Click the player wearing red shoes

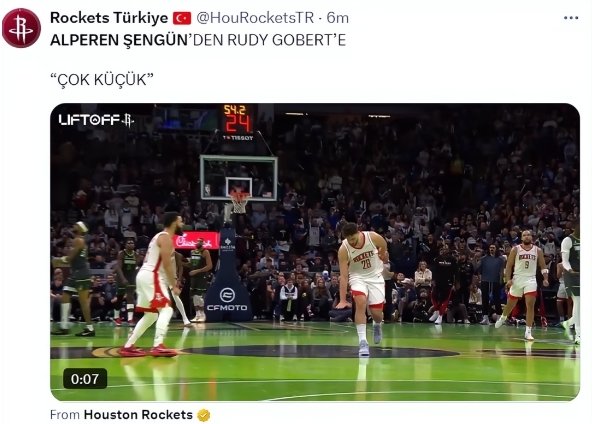tap(153, 284)
